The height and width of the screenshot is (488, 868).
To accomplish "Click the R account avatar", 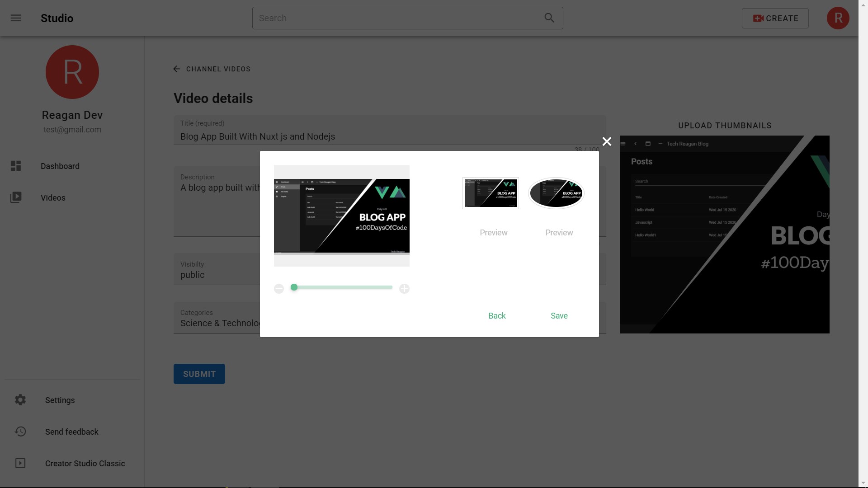I will pyautogui.click(x=838, y=18).
